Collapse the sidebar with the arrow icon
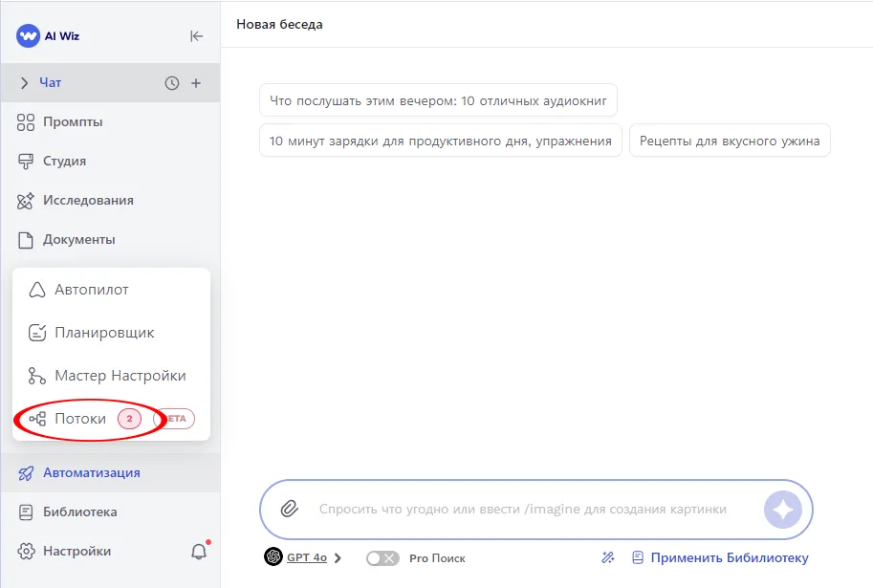This screenshot has height=588, width=873. click(196, 36)
